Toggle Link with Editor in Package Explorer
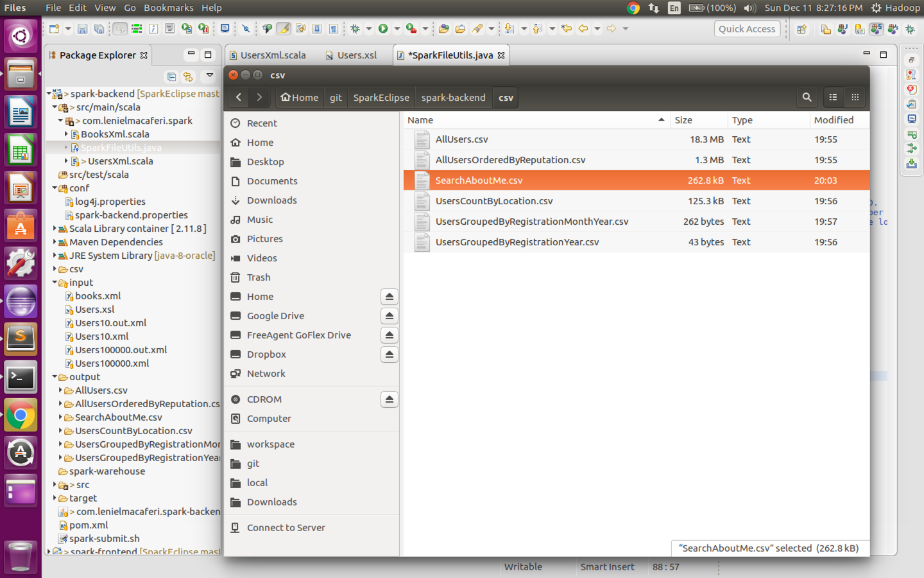924x578 pixels. [x=188, y=76]
